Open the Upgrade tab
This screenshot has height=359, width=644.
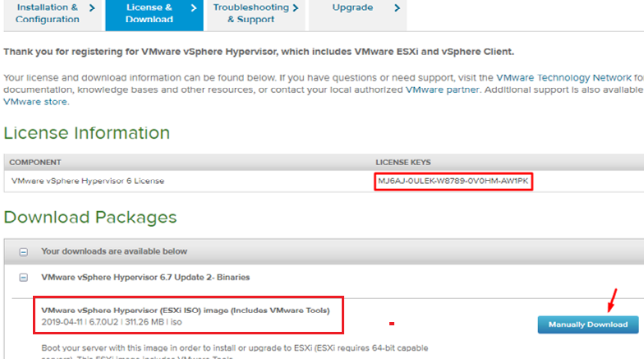(357, 15)
